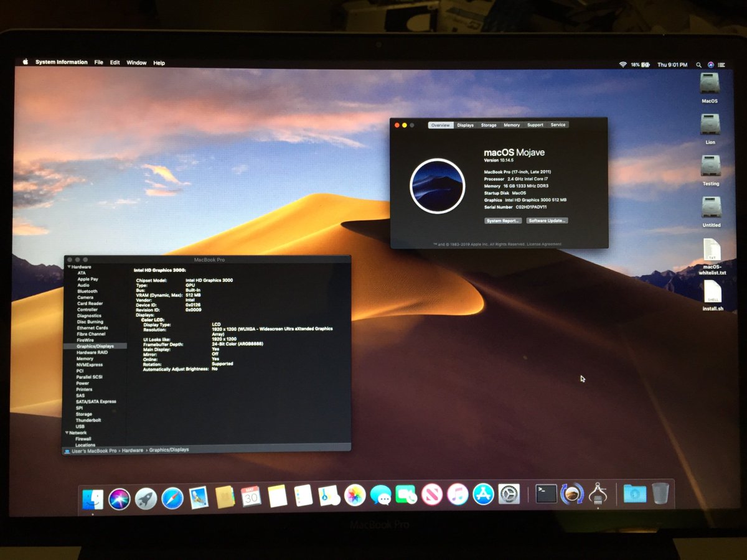
Task: Open Launchpad rocket icon in Dock
Action: tap(146, 498)
